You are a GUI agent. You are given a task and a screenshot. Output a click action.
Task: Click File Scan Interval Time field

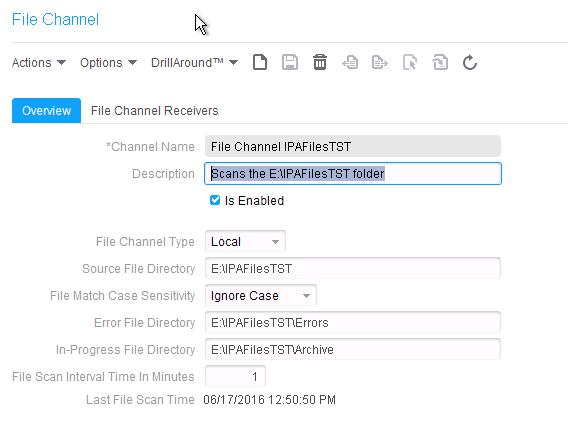click(x=235, y=376)
